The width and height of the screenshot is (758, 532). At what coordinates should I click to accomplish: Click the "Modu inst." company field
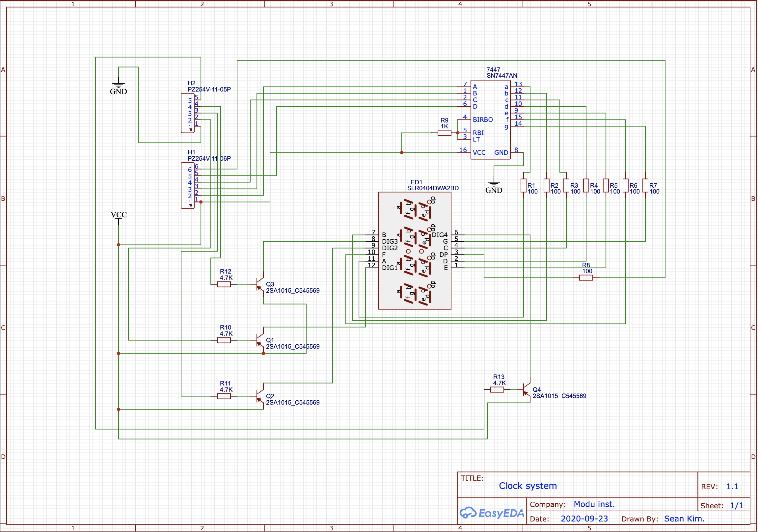[594, 505]
